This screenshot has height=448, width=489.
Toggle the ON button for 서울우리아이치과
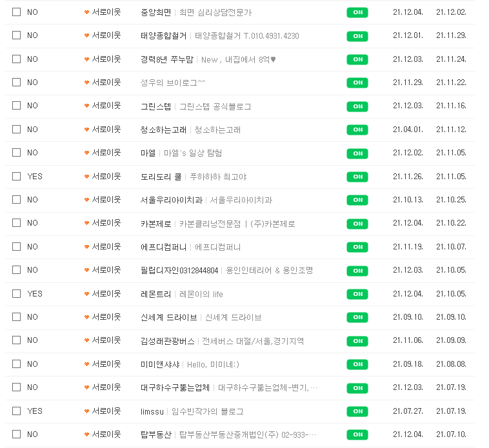click(x=357, y=200)
